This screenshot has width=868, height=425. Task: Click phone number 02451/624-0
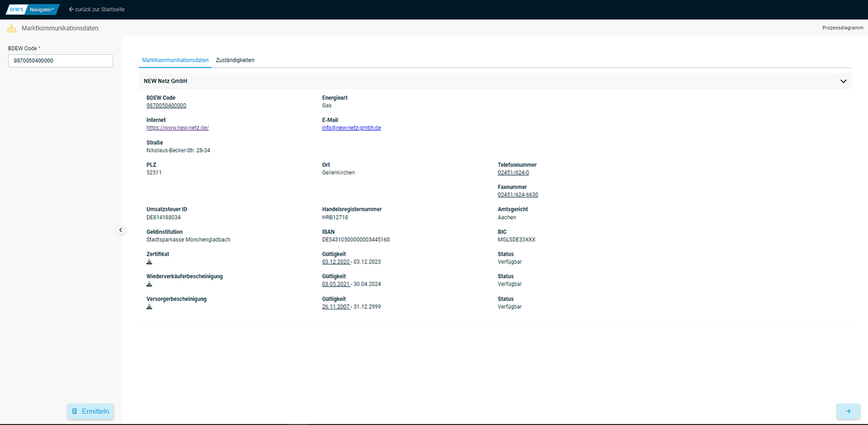point(513,172)
